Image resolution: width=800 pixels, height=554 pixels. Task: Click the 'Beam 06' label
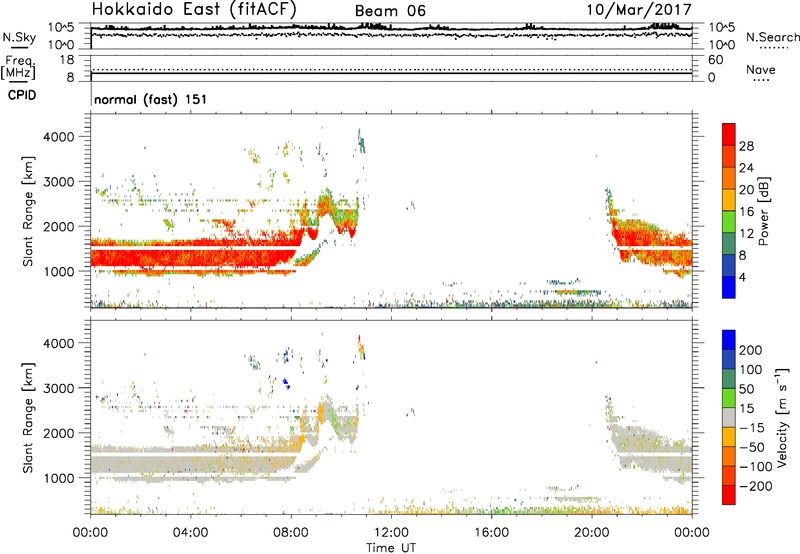tap(390, 11)
